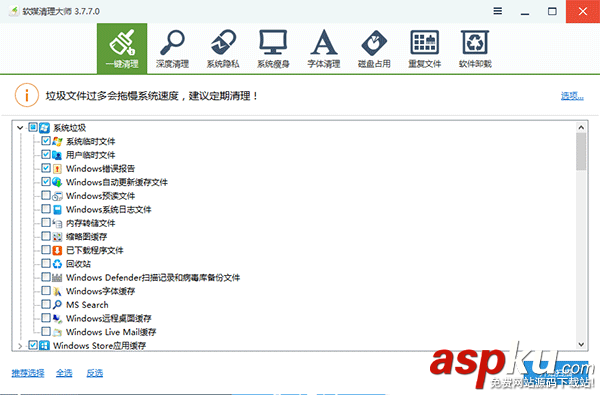Check Windows字体缓存 checkbox
600x395 pixels.
tap(46, 291)
